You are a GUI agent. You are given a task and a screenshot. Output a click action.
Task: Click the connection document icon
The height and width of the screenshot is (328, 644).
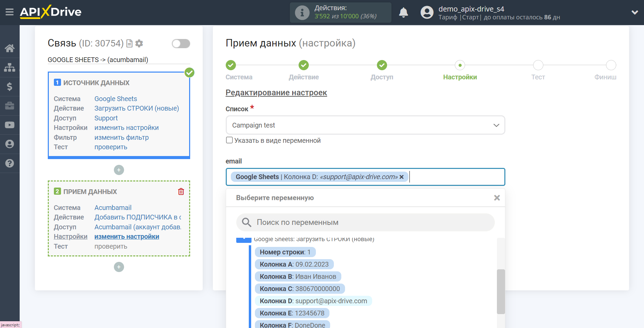pos(129,43)
